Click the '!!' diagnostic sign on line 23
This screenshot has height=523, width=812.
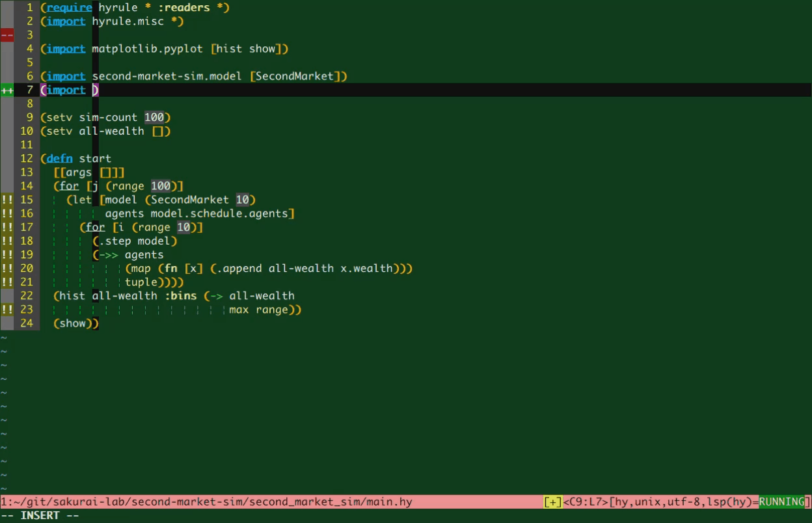point(7,310)
